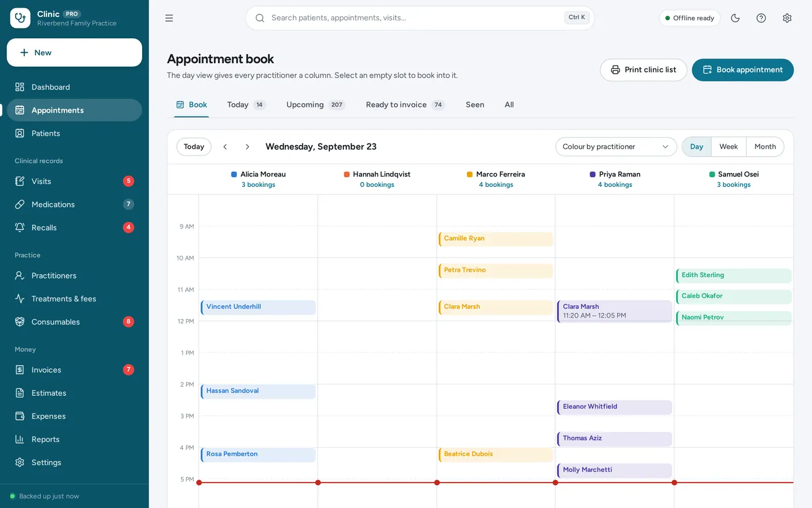This screenshot has height=508, width=812.
Task: Click the search magnifier icon
Action: click(260, 18)
